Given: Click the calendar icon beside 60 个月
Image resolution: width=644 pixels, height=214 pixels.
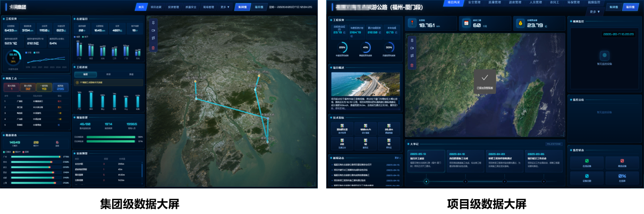Looking at the screenshot, I should [466, 23].
